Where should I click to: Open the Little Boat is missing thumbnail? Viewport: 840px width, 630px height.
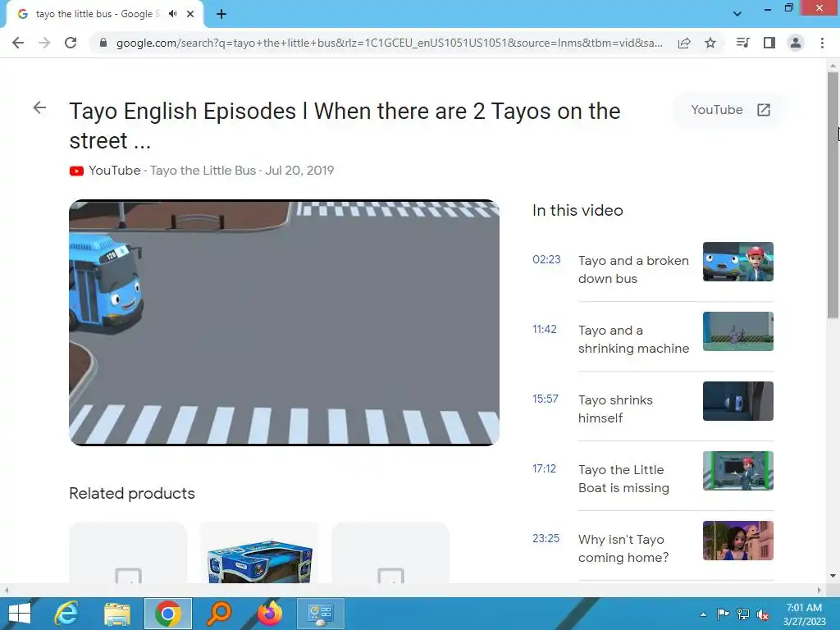(x=737, y=470)
